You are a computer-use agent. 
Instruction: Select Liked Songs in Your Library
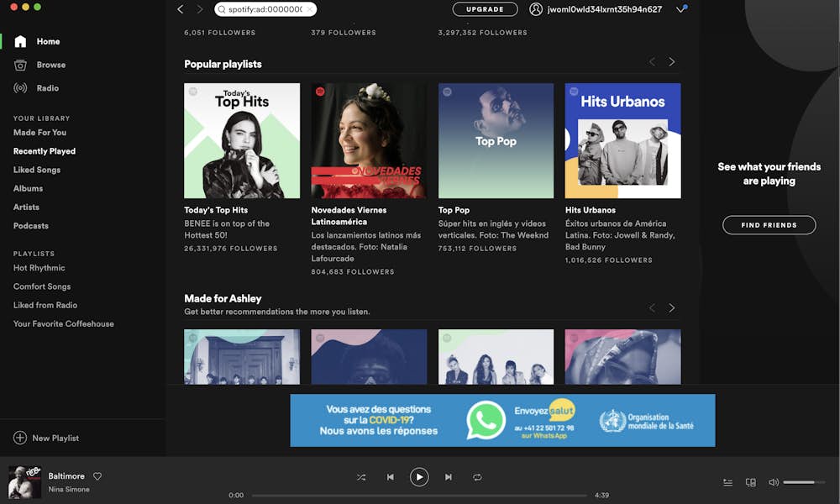[x=37, y=170]
